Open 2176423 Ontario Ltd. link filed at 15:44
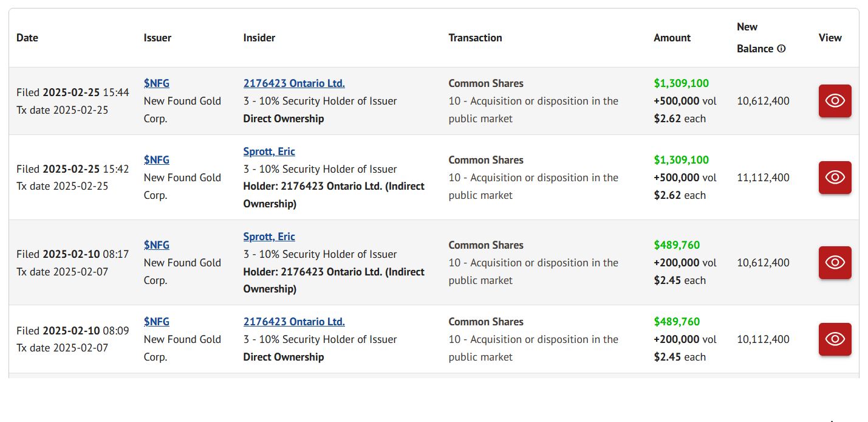Viewport: 868px width, 422px height. pos(294,83)
